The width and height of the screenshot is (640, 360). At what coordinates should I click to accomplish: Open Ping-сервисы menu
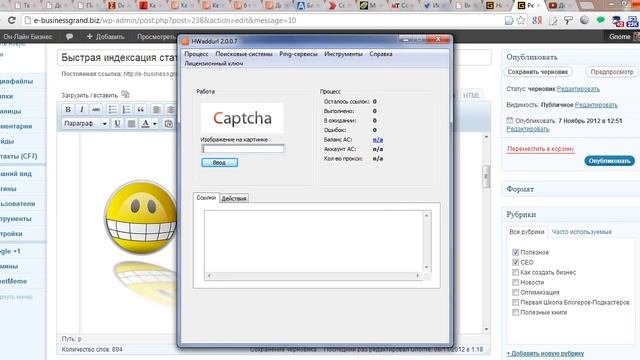(298, 54)
